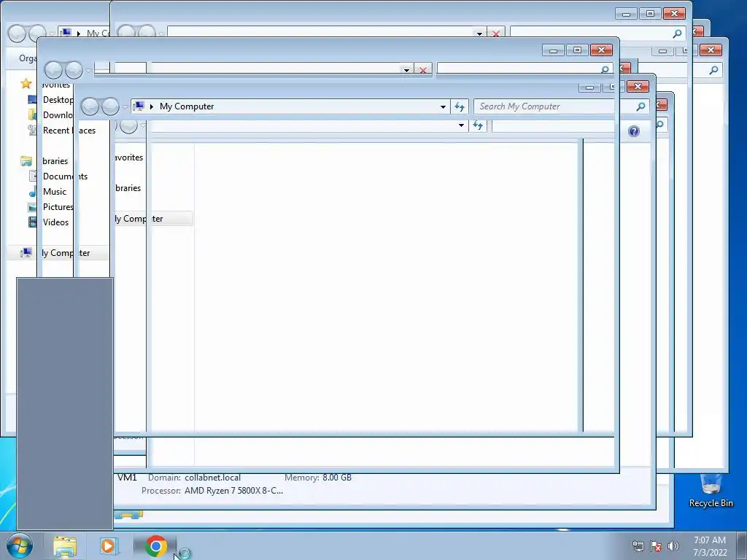Image resolution: width=747 pixels, height=560 pixels.
Task: Select Desktop in the Favorites list
Action: click(x=58, y=99)
